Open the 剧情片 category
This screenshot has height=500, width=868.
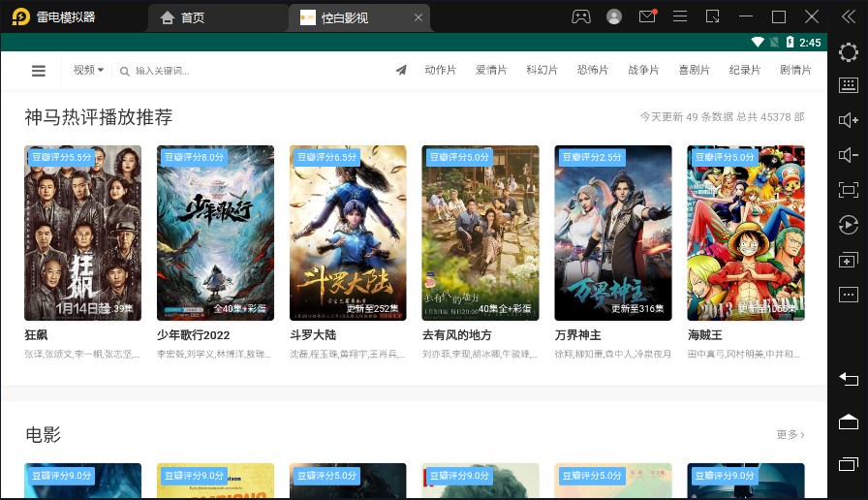795,70
